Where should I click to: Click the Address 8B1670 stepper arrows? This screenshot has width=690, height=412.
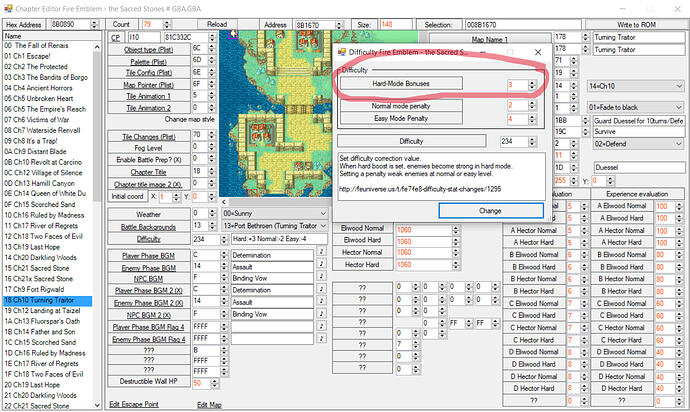[339, 25]
